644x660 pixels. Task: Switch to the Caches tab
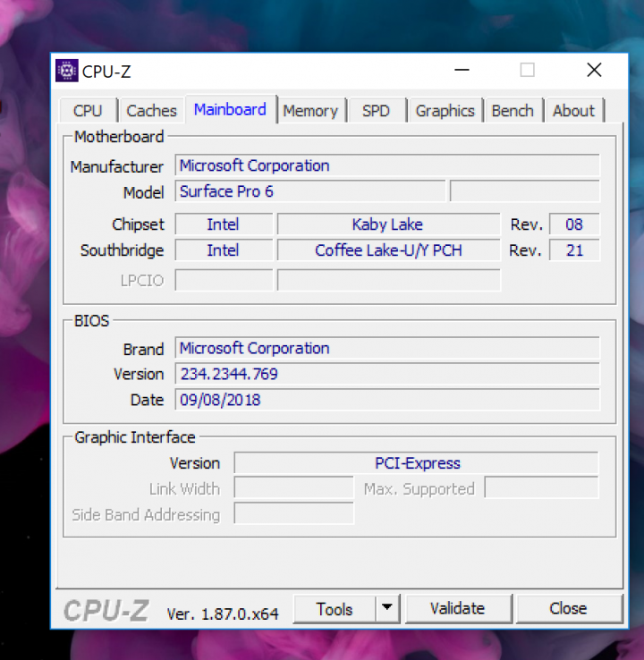(151, 111)
